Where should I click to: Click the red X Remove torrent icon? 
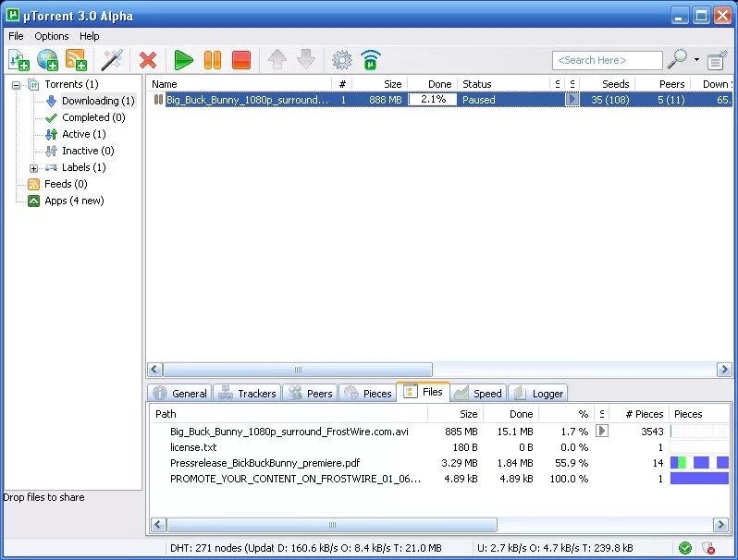[x=148, y=60]
